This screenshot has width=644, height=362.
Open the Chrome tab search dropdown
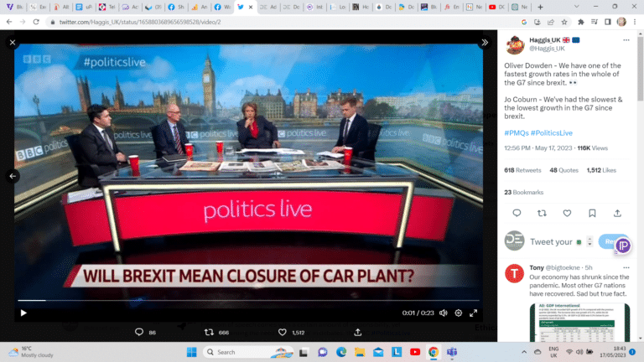[577, 7]
